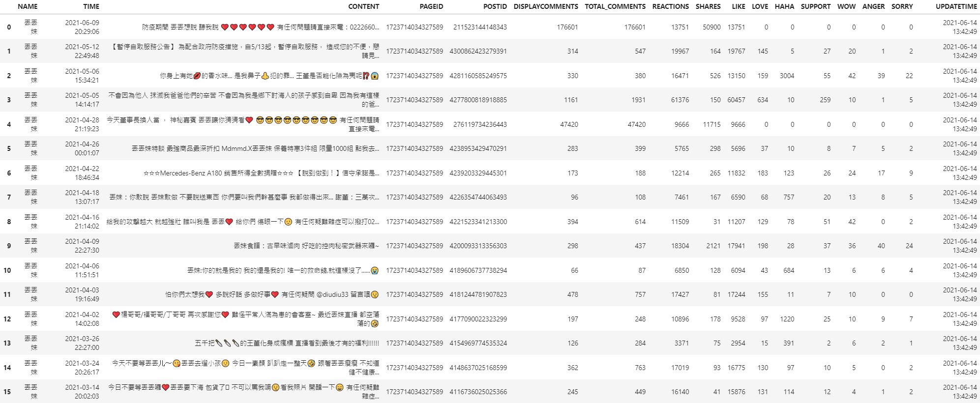The height and width of the screenshot is (403, 980).
Task: Select post ID 4177090022323299
Action: click(478, 319)
